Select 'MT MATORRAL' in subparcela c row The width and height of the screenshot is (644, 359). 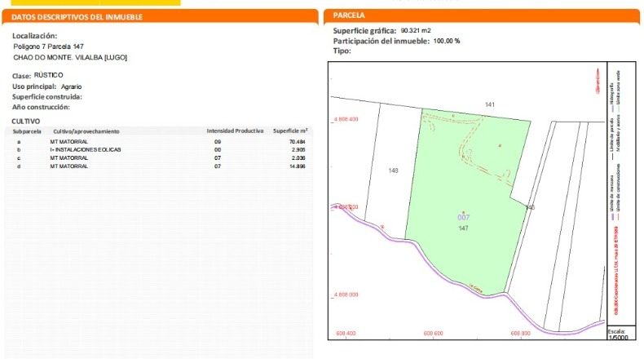(x=69, y=158)
